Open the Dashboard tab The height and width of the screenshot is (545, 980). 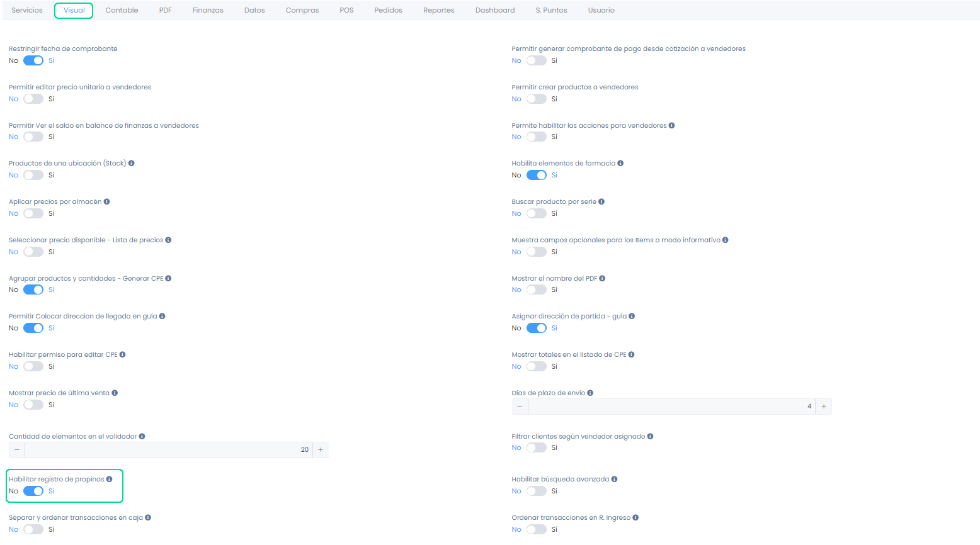pyautogui.click(x=495, y=10)
